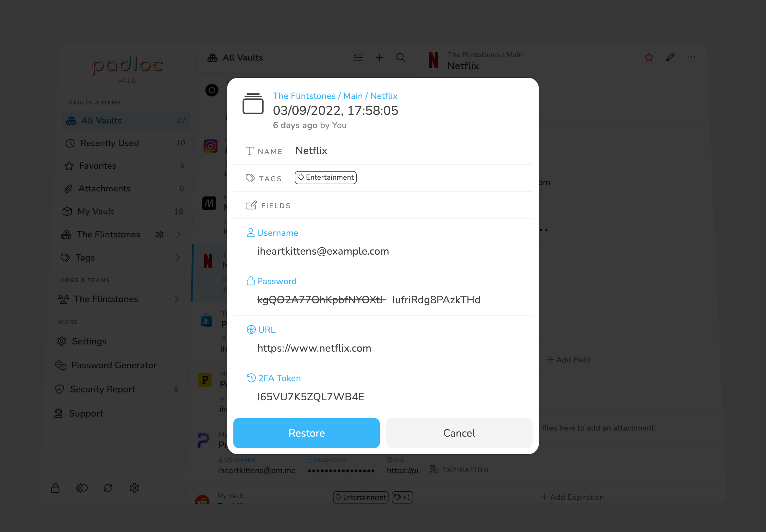This screenshot has width=766, height=532.
Task: Select the Entertainment tag in the dialog
Action: coord(326,177)
